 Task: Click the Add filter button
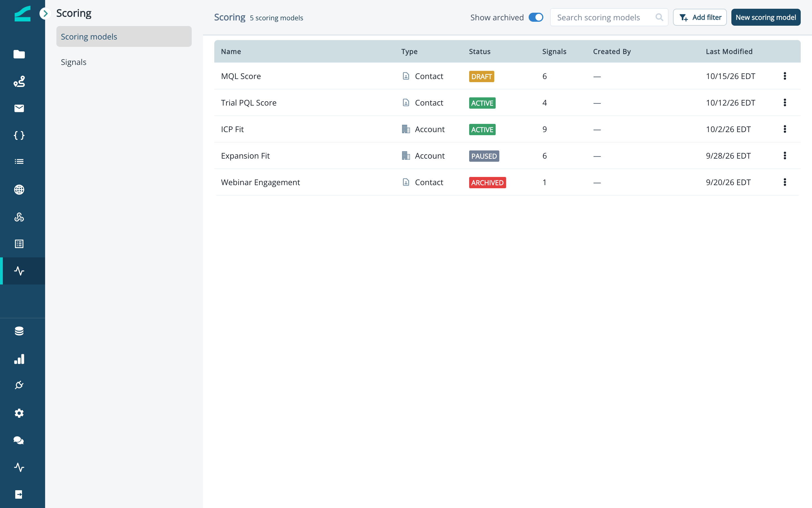700,17
